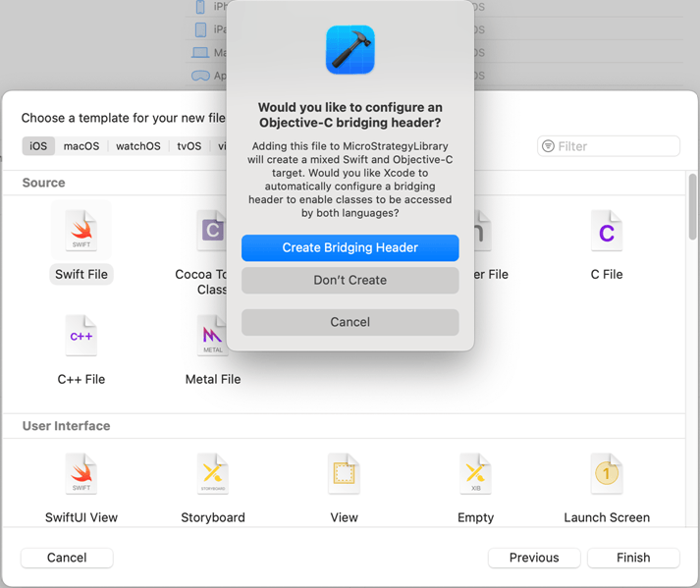Select the Storyboard template icon
Image resolution: width=700 pixels, height=588 pixels.
pos(213,474)
